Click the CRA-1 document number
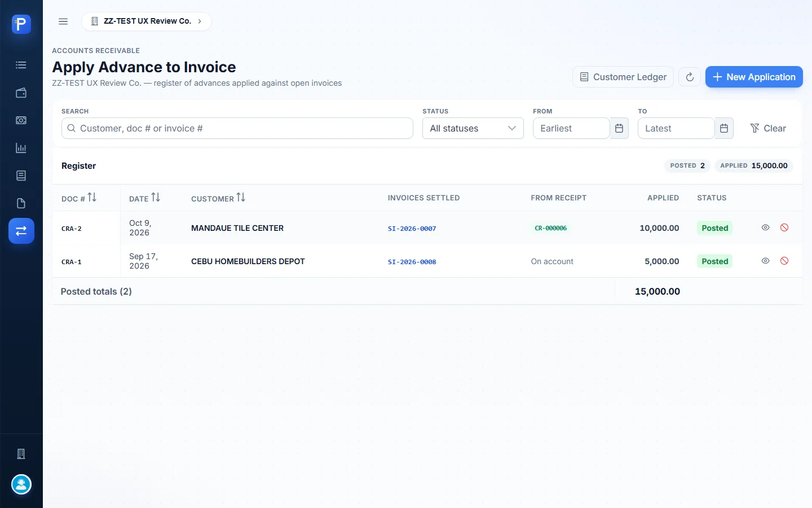Image resolution: width=812 pixels, height=508 pixels. point(72,262)
